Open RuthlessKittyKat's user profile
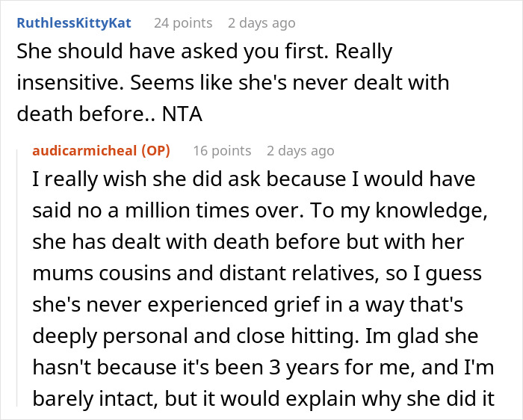523x420 pixels. pyautogui.click(x=74, y=23)
